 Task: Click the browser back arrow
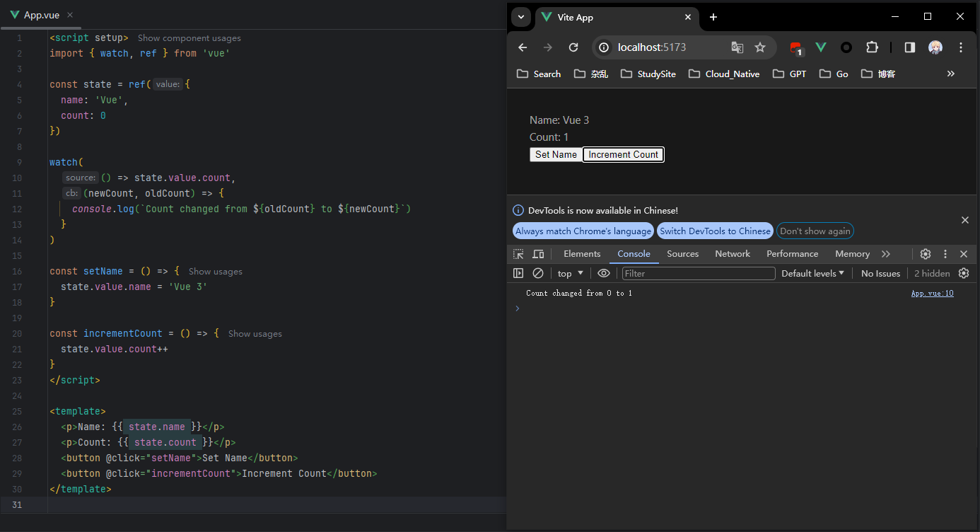(x=523, y=47)
